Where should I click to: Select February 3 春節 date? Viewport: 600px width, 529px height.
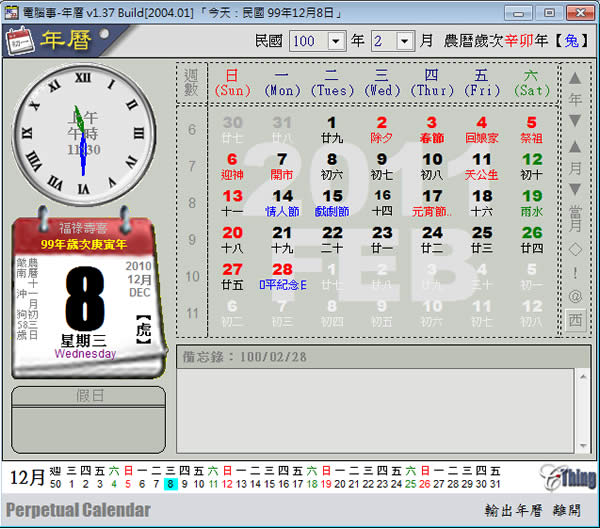click(x=432, y=129)
